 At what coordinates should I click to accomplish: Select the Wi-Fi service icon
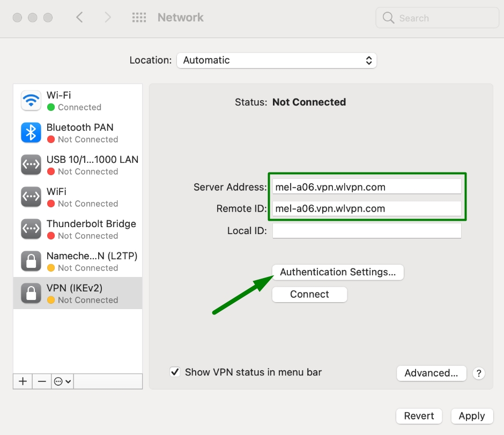pyautogui.click(x=31, y=101)
